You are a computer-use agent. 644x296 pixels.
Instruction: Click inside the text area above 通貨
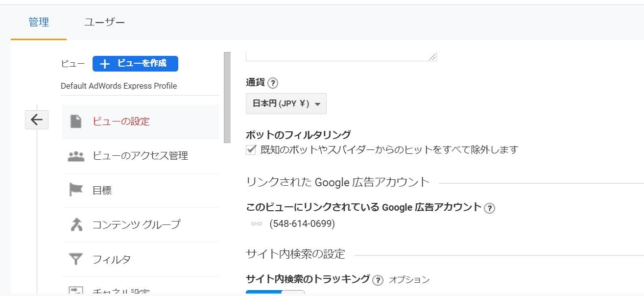click(x=341, y=56)
